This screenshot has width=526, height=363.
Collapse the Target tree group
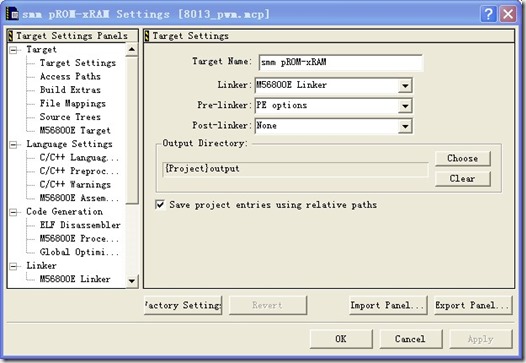13,50
